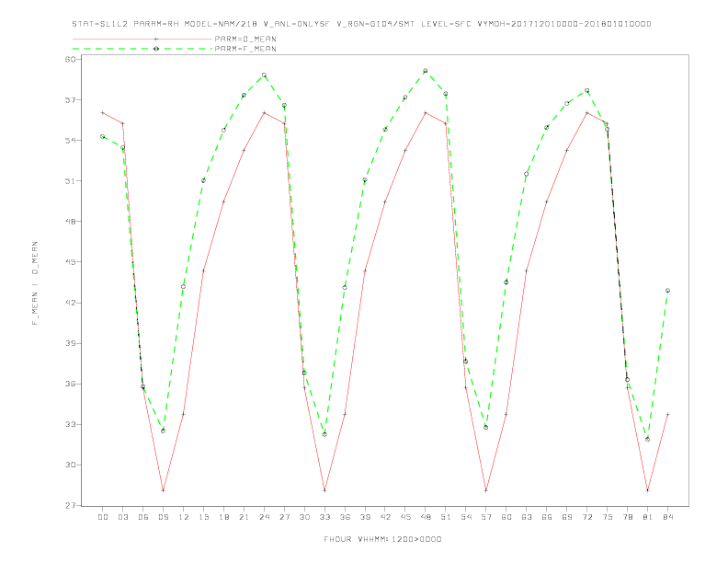Click the y-axis tick label 45

[71, 262]
